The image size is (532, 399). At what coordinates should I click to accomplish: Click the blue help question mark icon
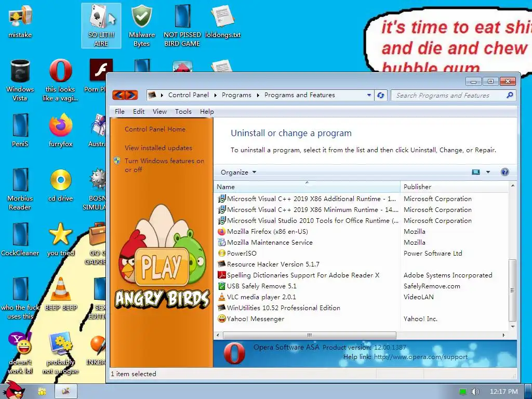point(505,172)
